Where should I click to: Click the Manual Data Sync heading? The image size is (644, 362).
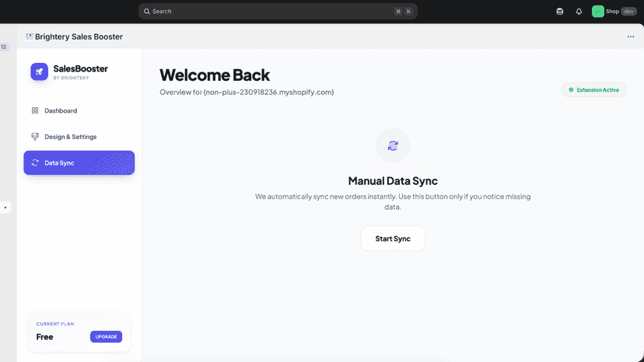(x=393, y=180)
